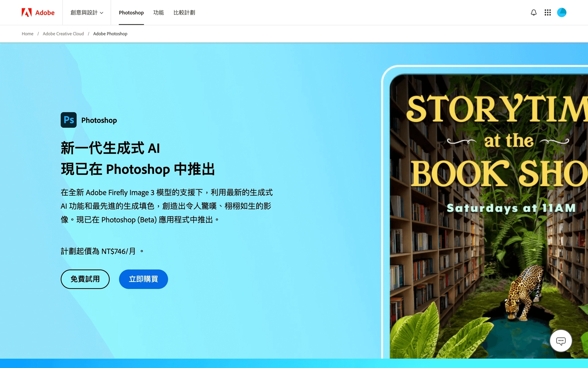This screenshot has width=588, height=368.
Task: Expand the 創意與設計 dropdown menu
Action: pyautogui.click(x=87, y=13)
